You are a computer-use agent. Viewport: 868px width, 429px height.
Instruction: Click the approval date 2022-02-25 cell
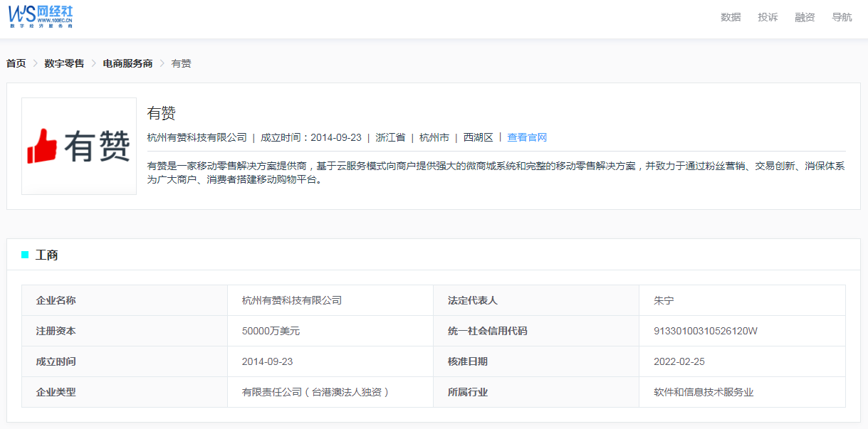[679, 361]
